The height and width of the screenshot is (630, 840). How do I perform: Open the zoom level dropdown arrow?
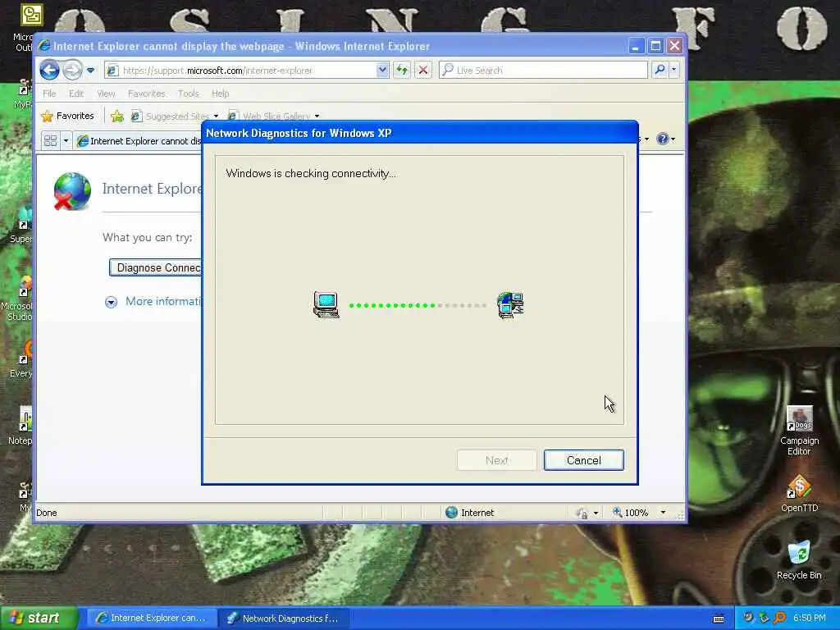pyautogui.click(x=663, y=513)
